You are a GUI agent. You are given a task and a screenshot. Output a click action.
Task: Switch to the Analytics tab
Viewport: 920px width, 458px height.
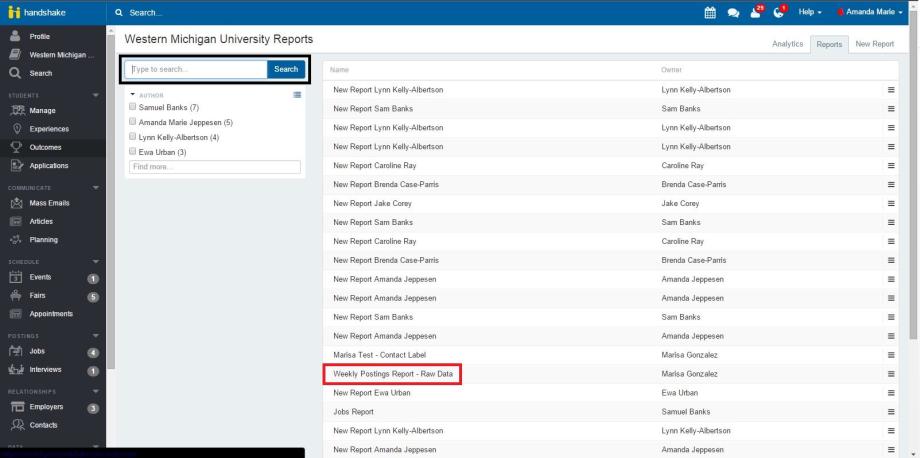tap(787, 44)
